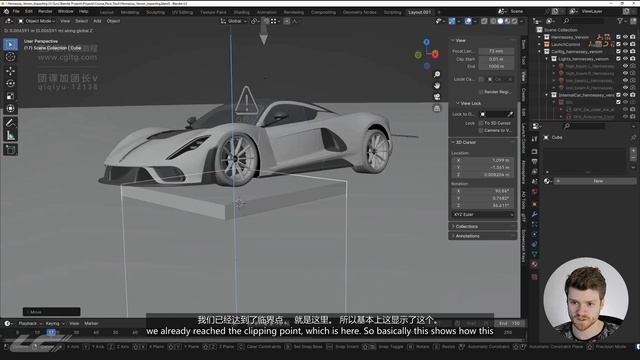The height and width of the screenshot is (360, 640).
Task: Open timeline Playback popover
Action: [30, 324]
